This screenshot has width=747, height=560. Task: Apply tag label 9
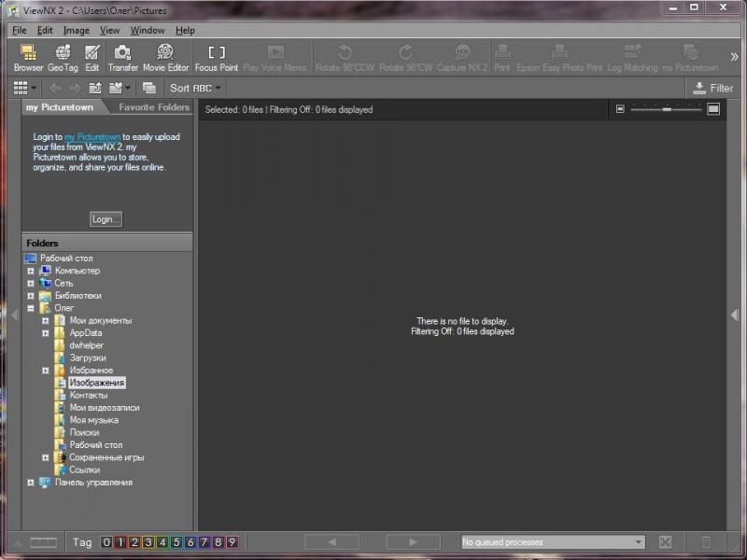pos(232,542)
